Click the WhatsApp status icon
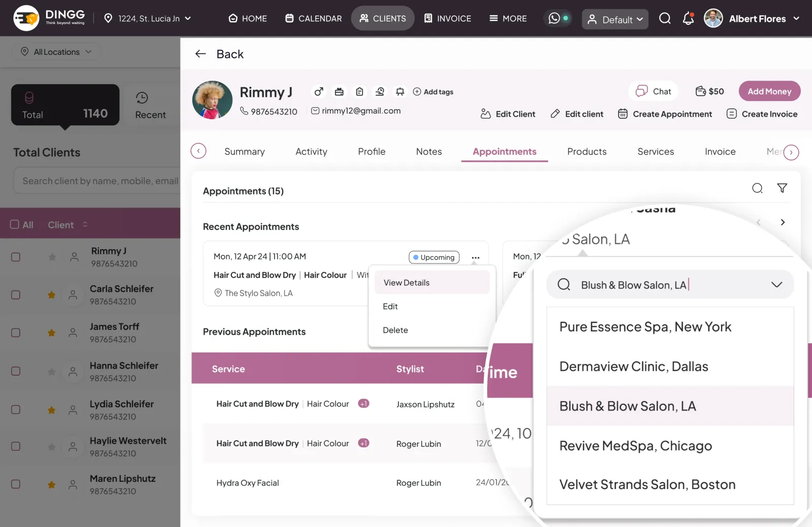The height and width of the screenshot is (527, 812). coord(554,18)
